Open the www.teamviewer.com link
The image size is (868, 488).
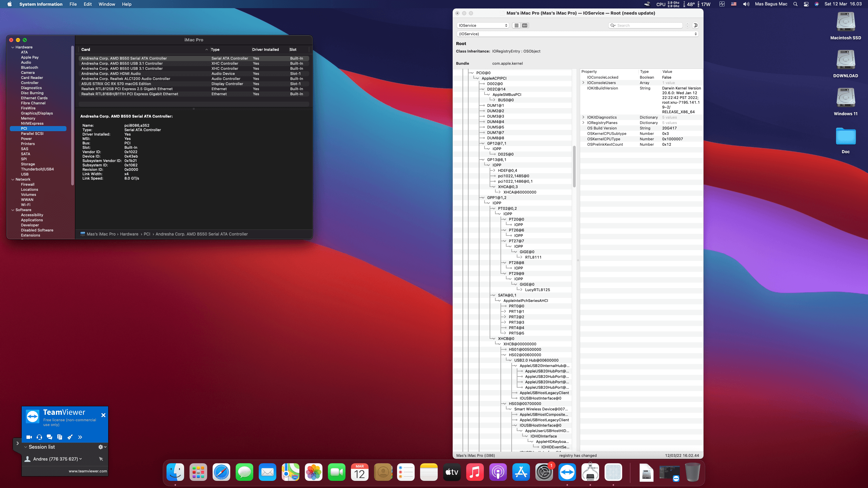coord(87,471)
